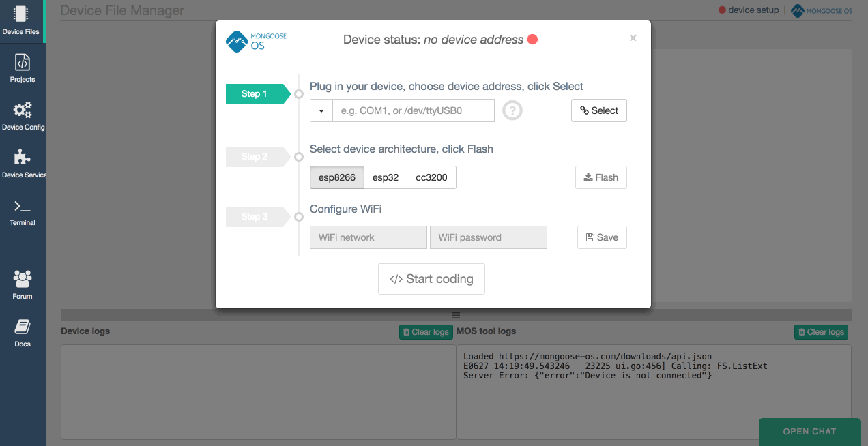Image resolution: width=868 pixels, height=446 pixels.
Task: Open the Projects sidebar icon
Action: [x=21, y=68]
